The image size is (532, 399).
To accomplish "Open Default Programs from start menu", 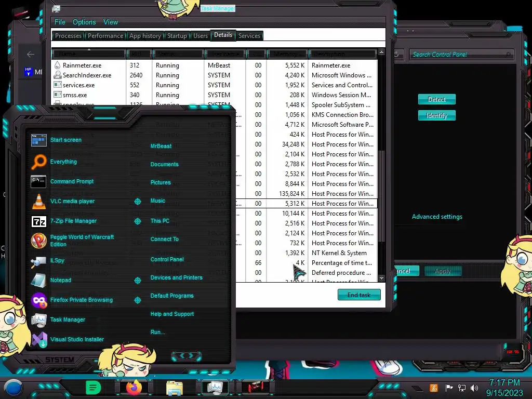I will [172, 296].
